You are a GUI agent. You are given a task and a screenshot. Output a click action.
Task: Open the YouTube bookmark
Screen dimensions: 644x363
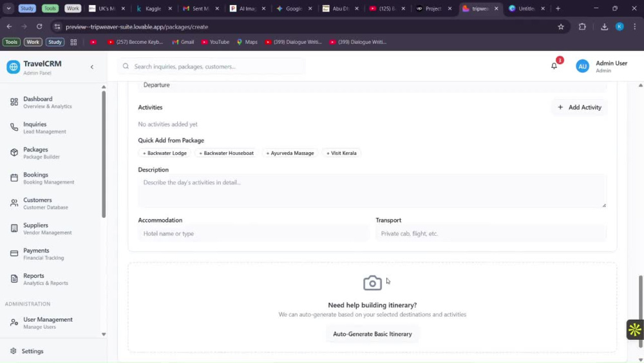click(x=215, y=42)
